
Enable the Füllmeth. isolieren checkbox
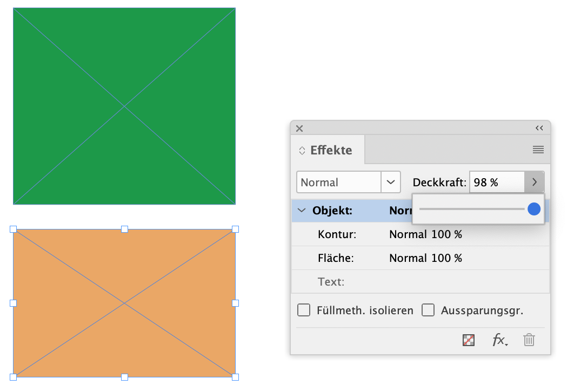(304, 310)
